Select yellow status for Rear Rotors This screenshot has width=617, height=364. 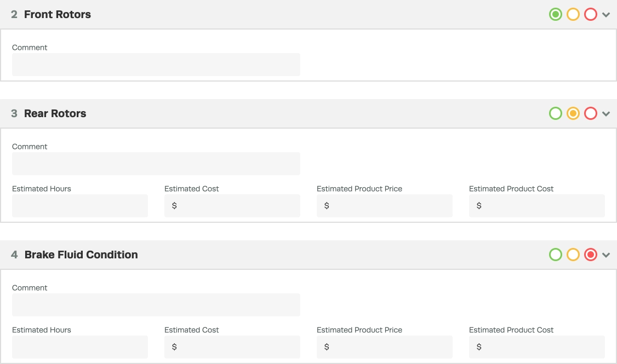(573, 114)
